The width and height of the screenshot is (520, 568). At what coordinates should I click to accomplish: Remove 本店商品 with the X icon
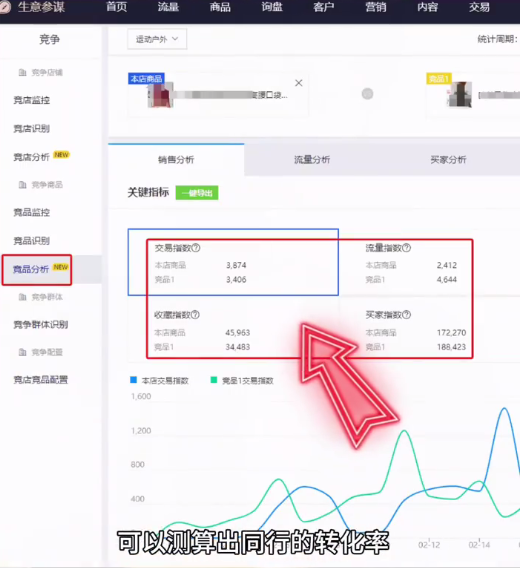pos(299,83)
